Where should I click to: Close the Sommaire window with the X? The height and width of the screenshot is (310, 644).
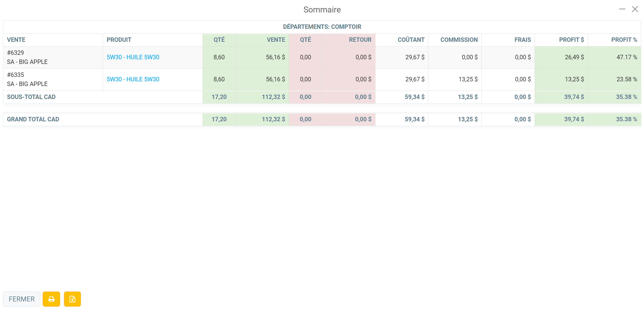[635, 9]
